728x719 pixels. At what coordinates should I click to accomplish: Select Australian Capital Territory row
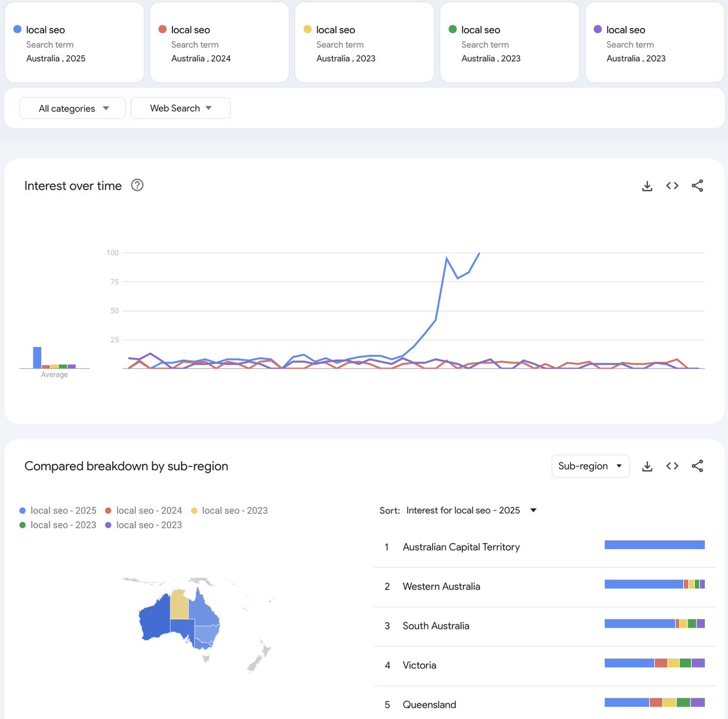544,547
